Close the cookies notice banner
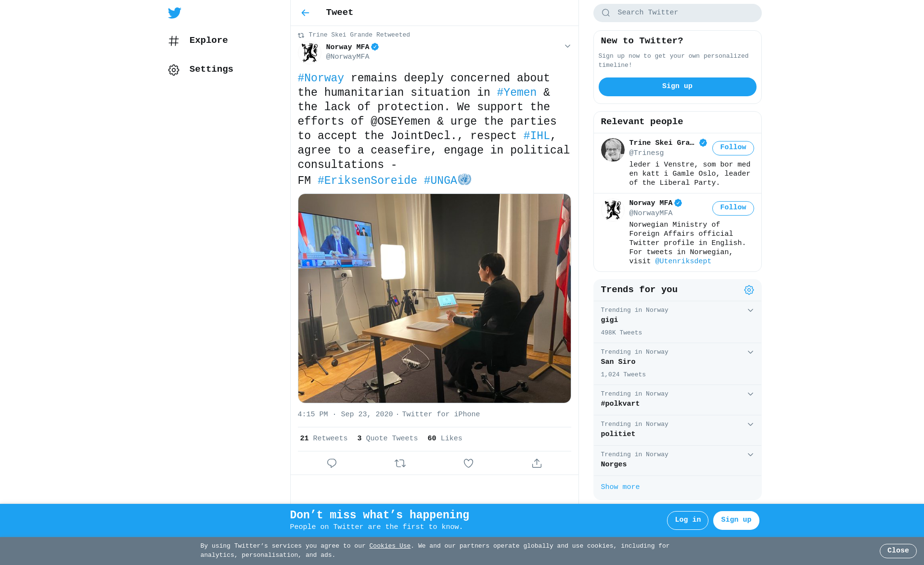 tap(898, 551)
